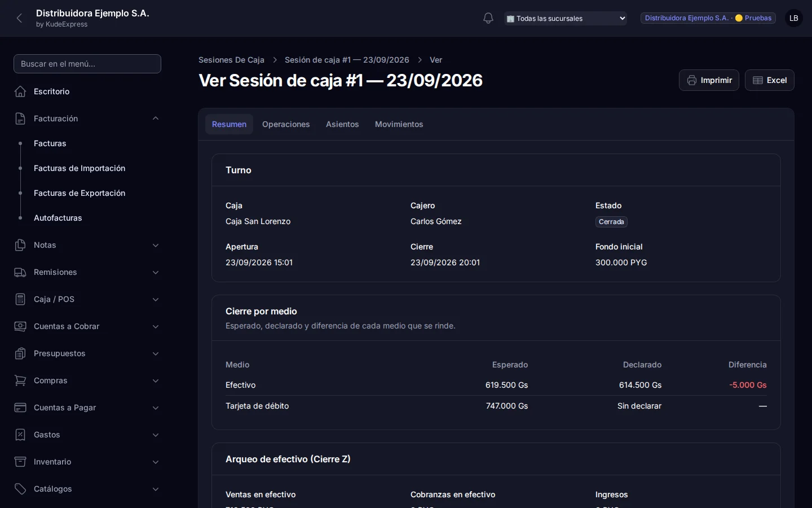
Task: Click the Inventario box icon
Action: click(x=20, y=462)
